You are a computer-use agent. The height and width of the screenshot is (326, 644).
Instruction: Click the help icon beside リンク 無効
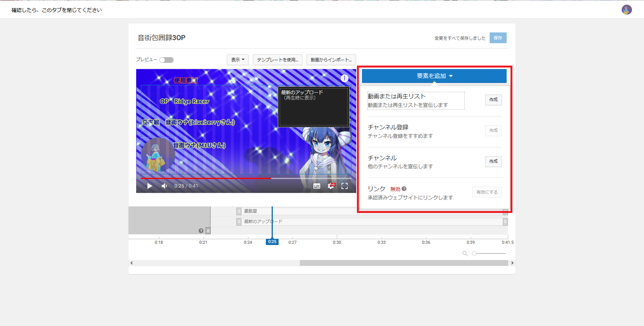point(404,189)
